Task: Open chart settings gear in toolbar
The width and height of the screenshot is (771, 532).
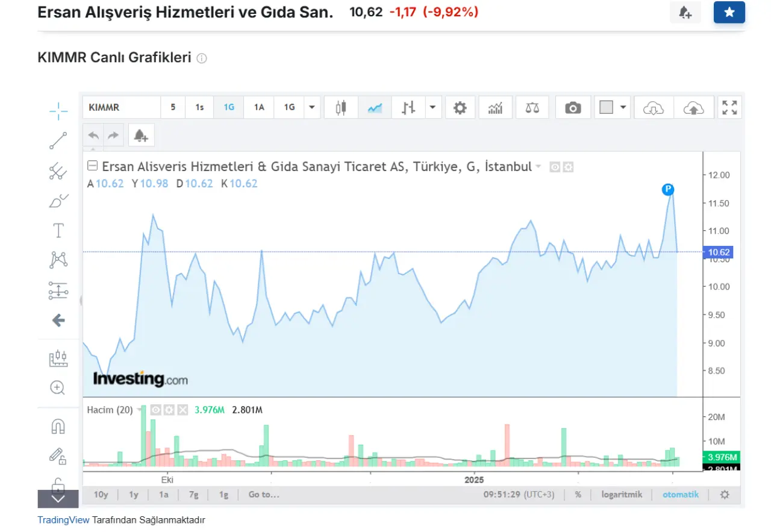Action: coord(460,108)
